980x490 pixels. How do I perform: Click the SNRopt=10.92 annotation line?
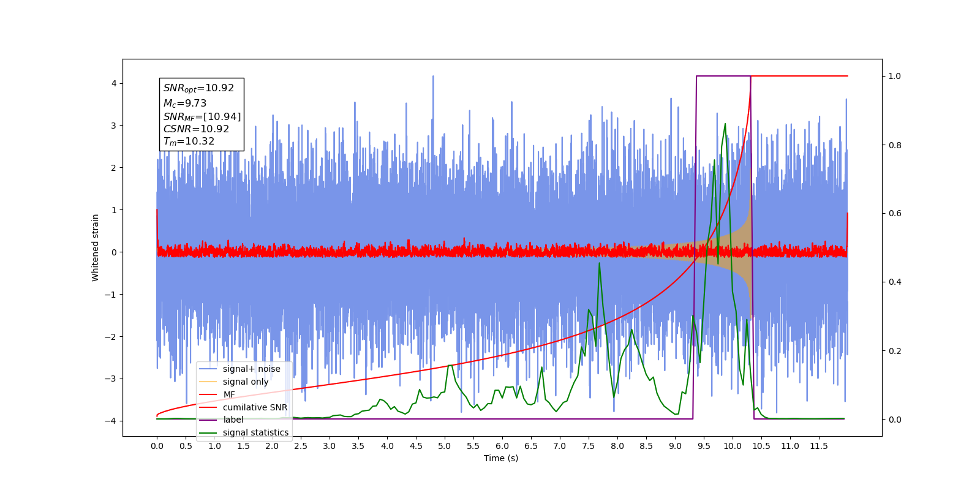198,88
